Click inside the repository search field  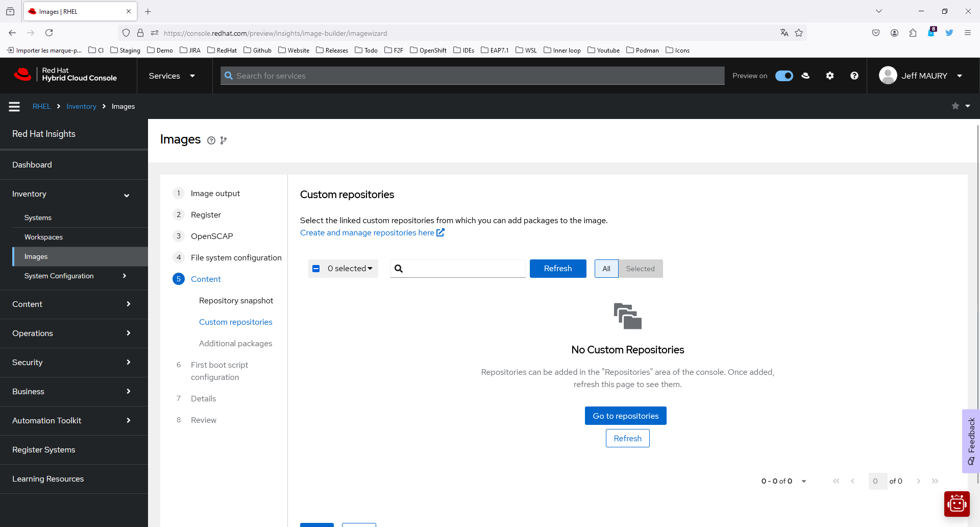click(459, 268)
